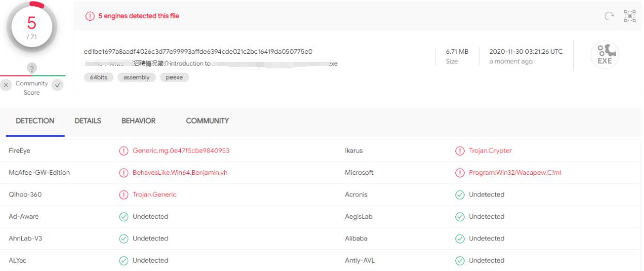The image size is (644, 271).
Task: Click the detection score gauge 5/71
Action: click(x=32, y=27)
